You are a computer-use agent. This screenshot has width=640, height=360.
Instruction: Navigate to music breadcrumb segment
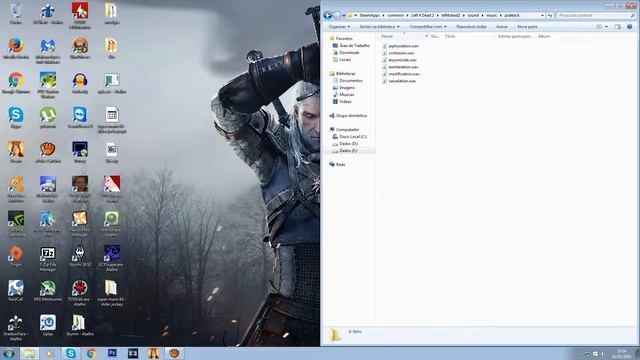point(492,16)
